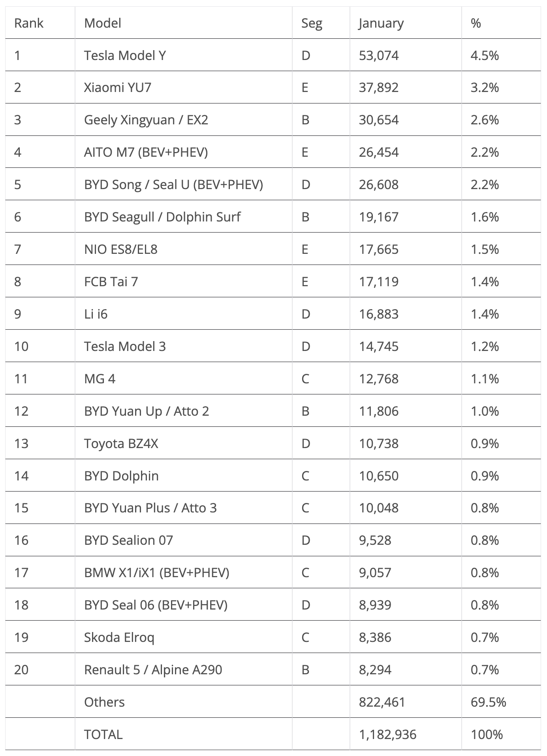Click the % column header

click(x=476, y=23)
